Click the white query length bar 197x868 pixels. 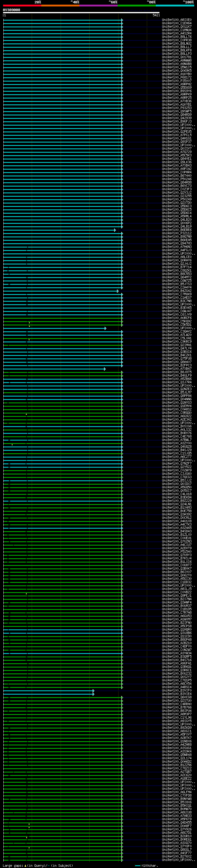(81, 13)
